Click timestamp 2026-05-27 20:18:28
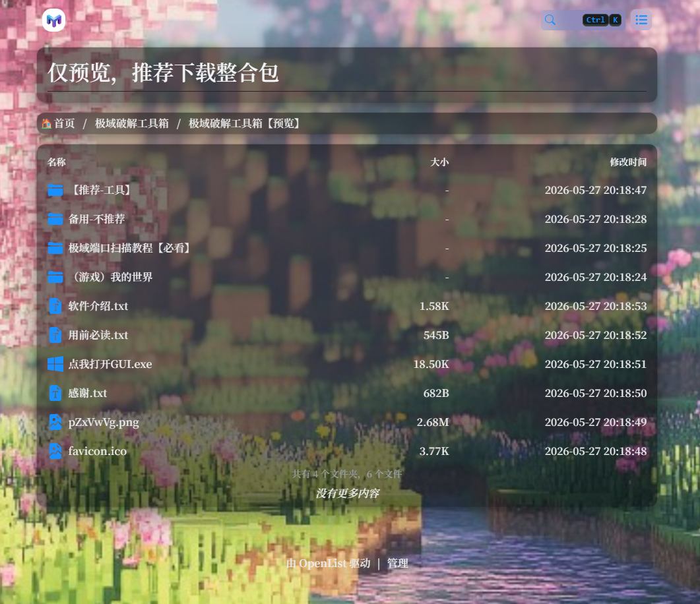 [x=596, y=219]
